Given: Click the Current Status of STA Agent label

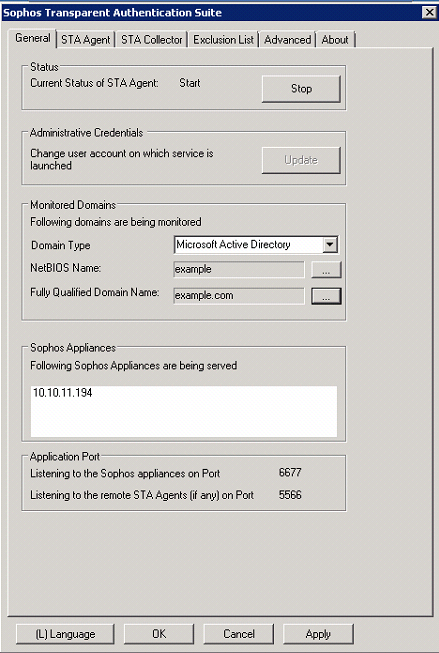Looking at the screenshot, I should [94, 83].
